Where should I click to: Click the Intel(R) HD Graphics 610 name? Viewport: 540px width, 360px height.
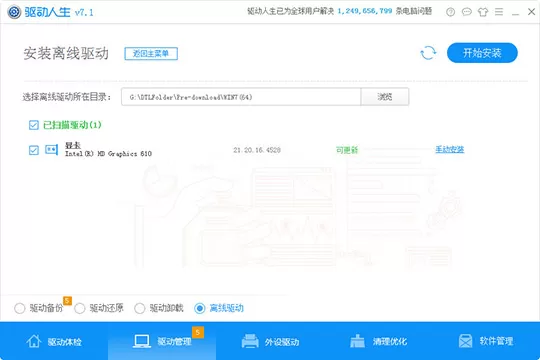pos(108,154)
